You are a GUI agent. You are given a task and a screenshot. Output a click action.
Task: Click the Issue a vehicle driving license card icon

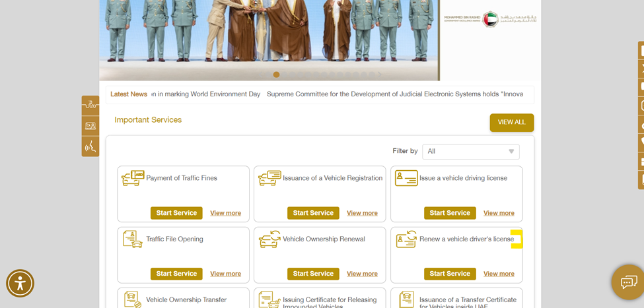pyautogui.click(x=406, y=178)
